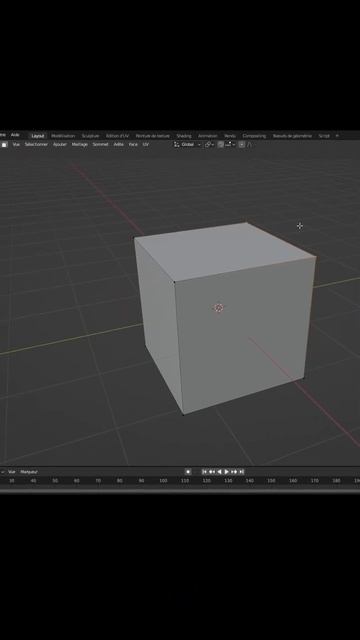Switch to the Rendu workspace tab
Screen dimensions: 360x640
click(230, 136)
